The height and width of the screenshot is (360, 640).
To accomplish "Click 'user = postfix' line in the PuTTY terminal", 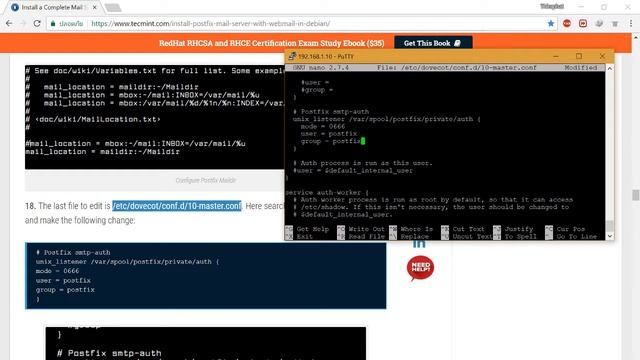I will pos(329,134).
